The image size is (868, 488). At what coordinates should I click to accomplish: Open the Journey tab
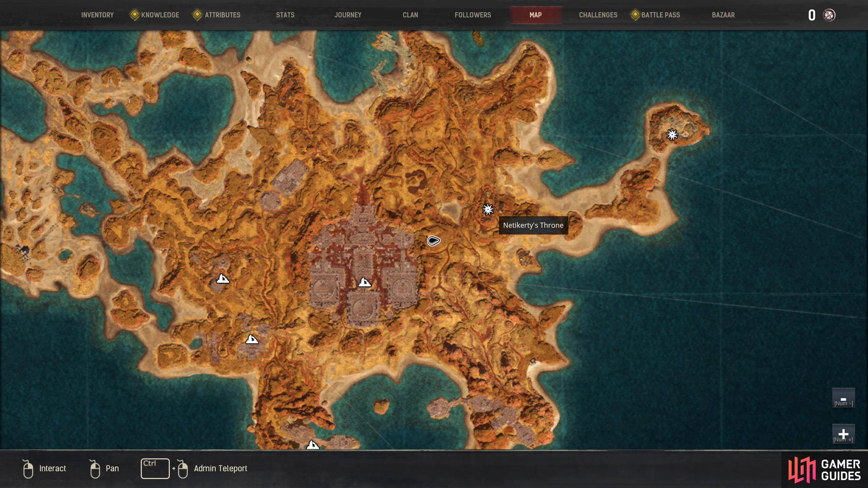point(348,15)
